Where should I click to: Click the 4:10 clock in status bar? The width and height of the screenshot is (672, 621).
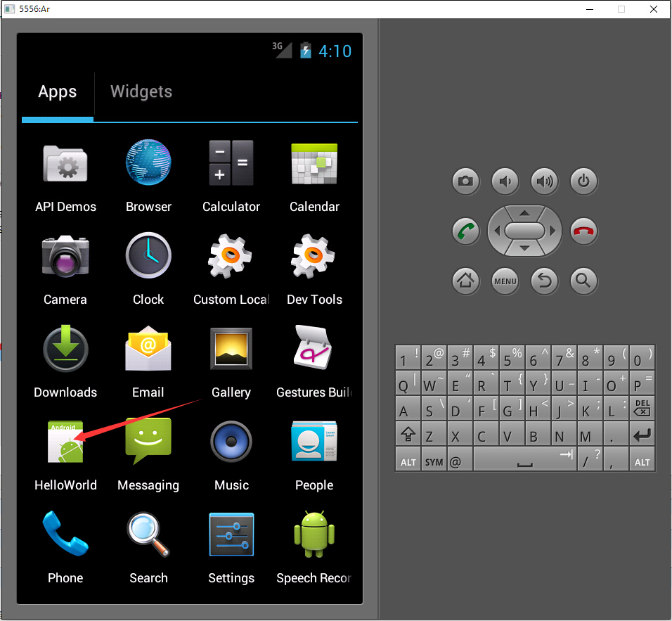coord(335,51)
